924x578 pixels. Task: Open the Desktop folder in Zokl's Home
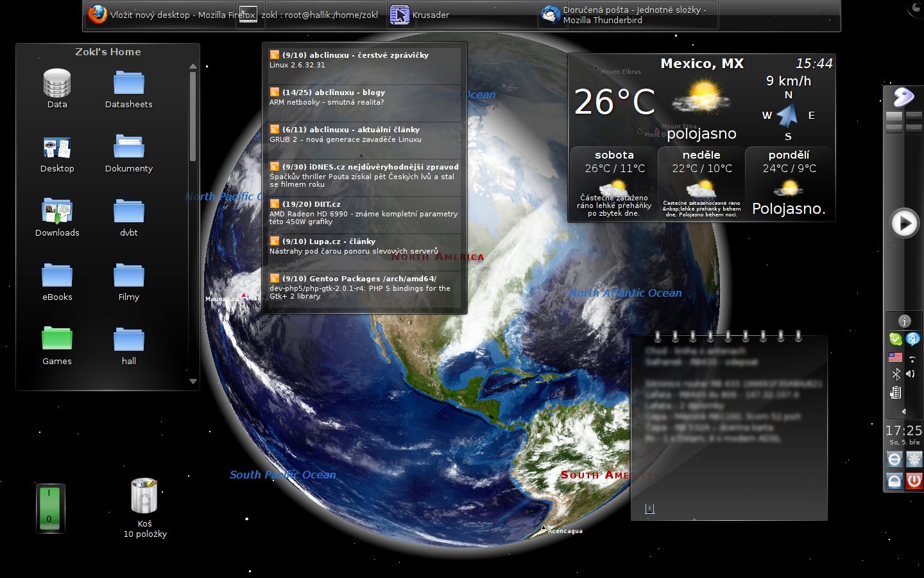click(57, 154)
